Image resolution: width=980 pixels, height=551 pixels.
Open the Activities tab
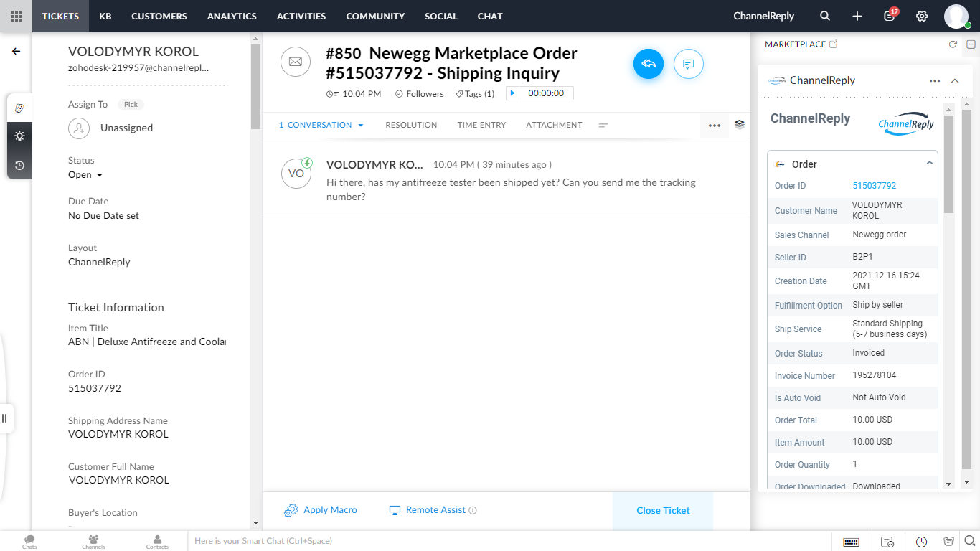tap(301, 16)
